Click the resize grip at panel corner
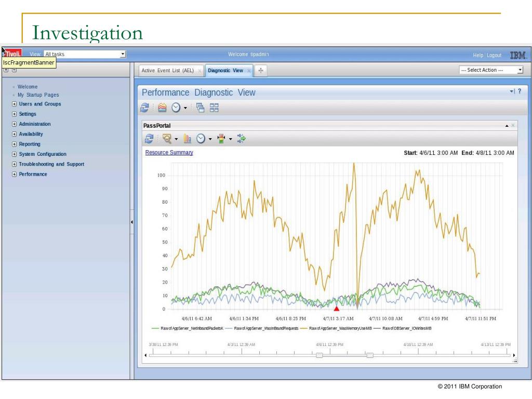Screen dimensions: 532x399 coord(515,361)
